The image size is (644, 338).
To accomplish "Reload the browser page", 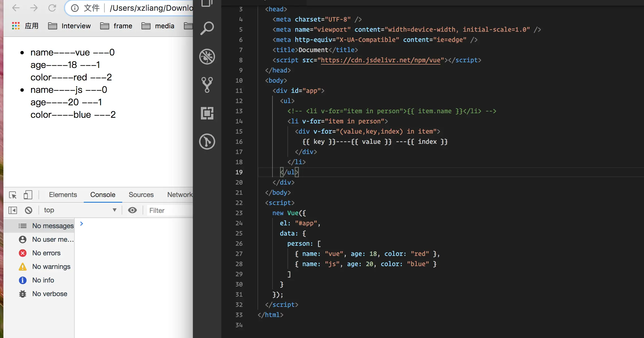I will tap(52, 8).
